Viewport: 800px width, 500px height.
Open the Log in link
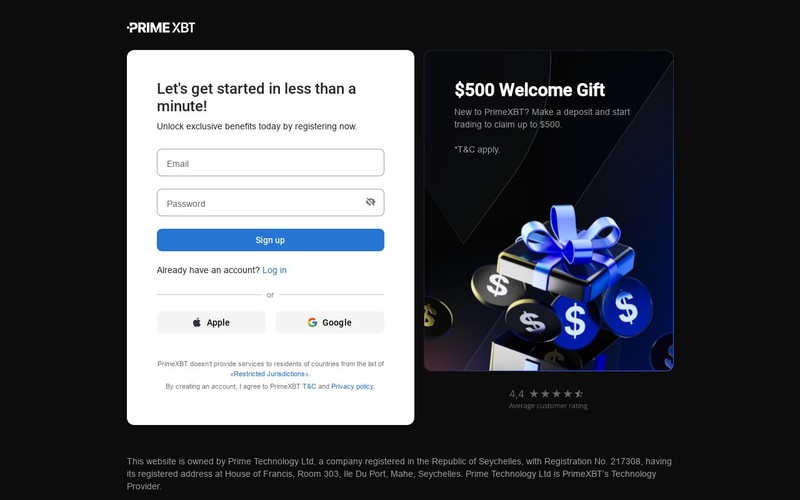[x=274, y=270]
